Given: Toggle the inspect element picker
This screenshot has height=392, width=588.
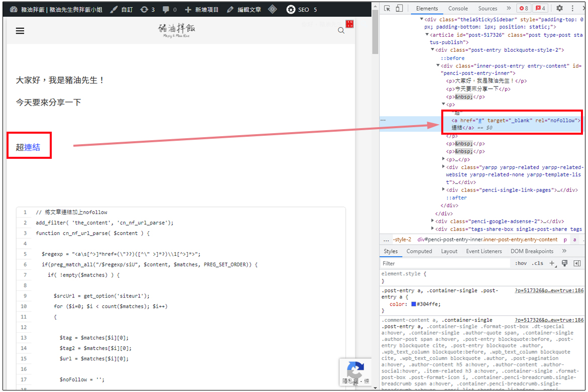Looking at the screenshot, I should coord(387,8).
